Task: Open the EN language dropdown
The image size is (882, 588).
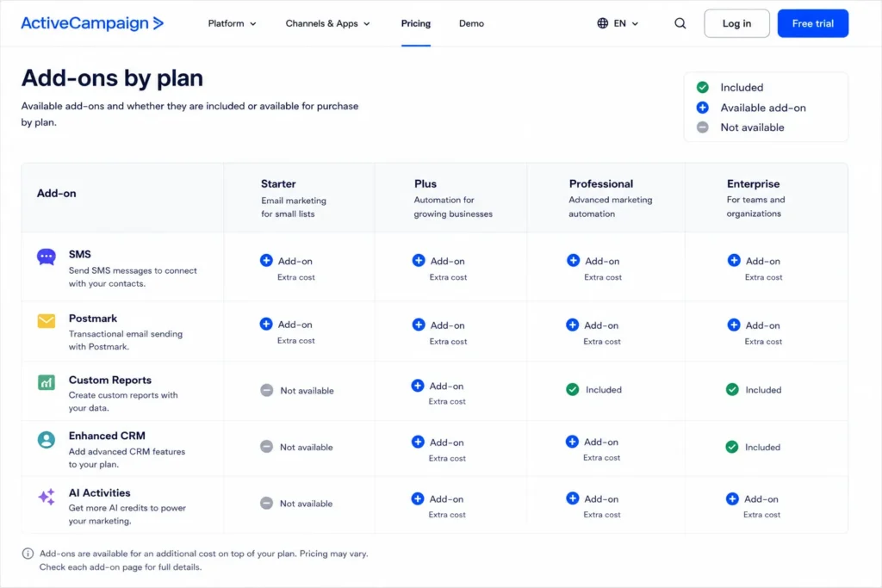Action: 625,23
